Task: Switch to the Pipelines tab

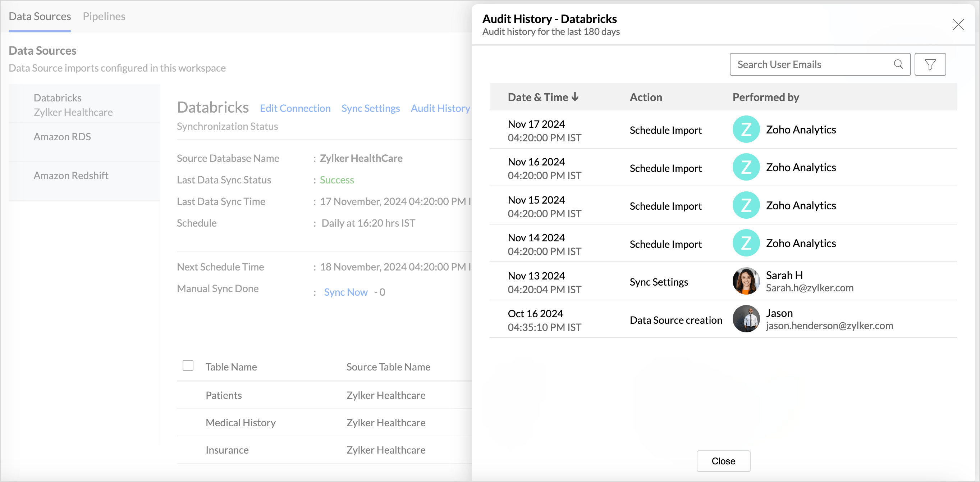Action: pos(104,17)
